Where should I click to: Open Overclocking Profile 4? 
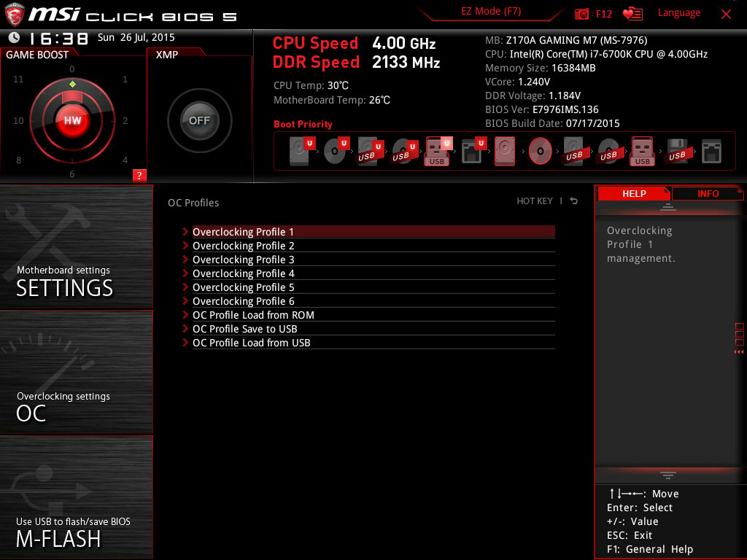click(373, 273)
